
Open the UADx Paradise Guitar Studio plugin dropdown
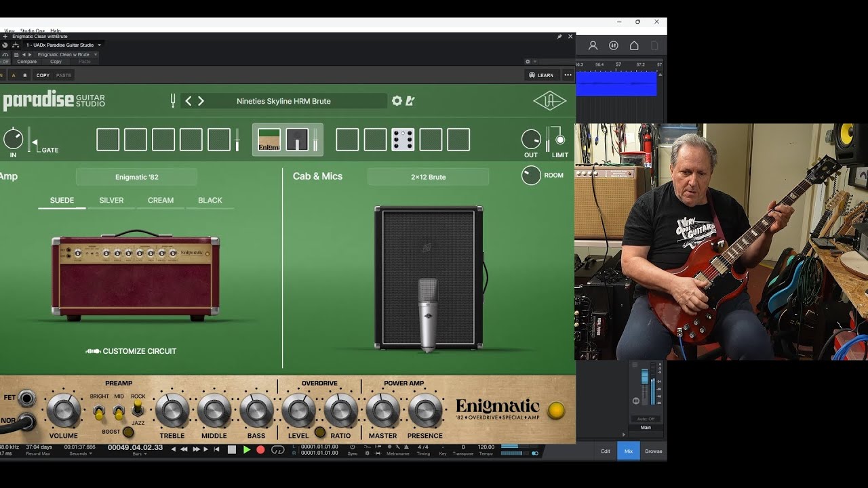[x=63, y=45]
